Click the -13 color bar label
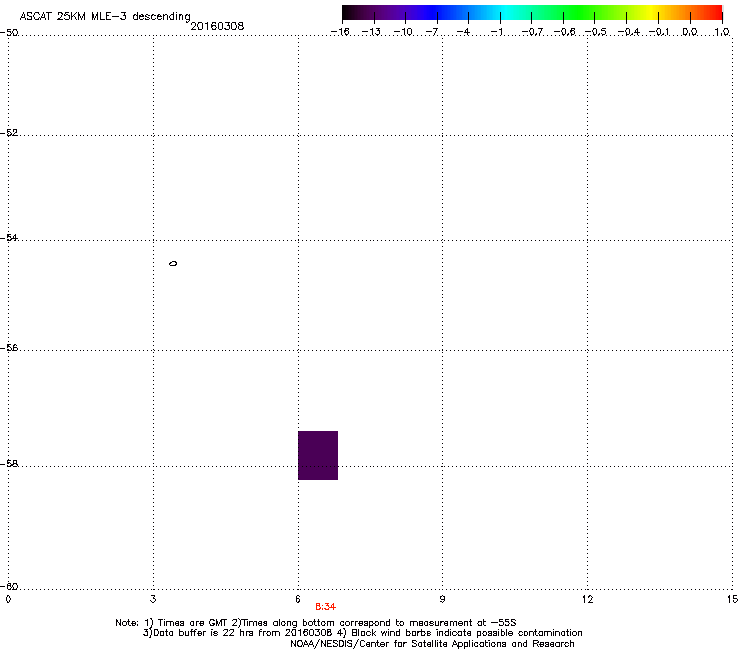 (x=371, y=32)
